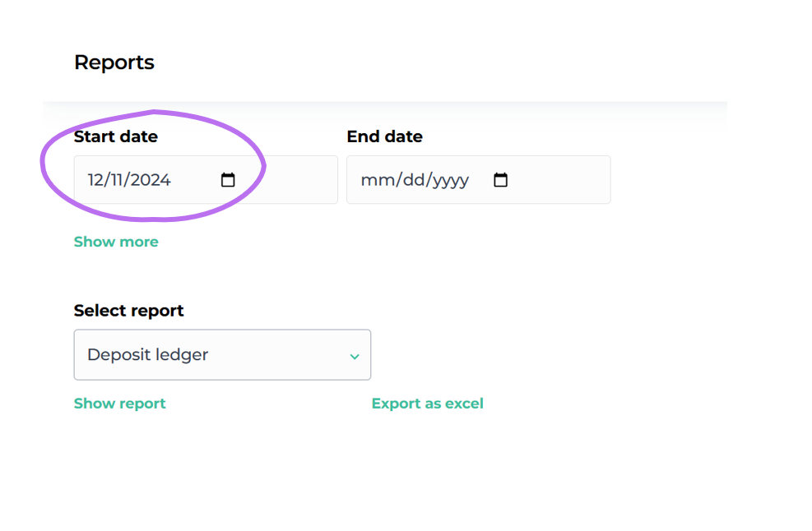Click the Show report link
Viewport: 812px width, 531px height.
[x=120, y=404]
